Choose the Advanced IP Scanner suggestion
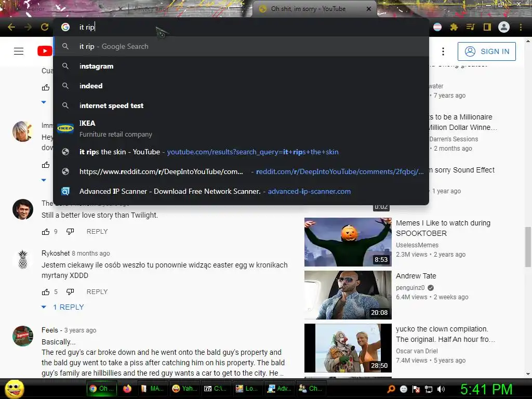Screen dimensions: 532x399 241,191
